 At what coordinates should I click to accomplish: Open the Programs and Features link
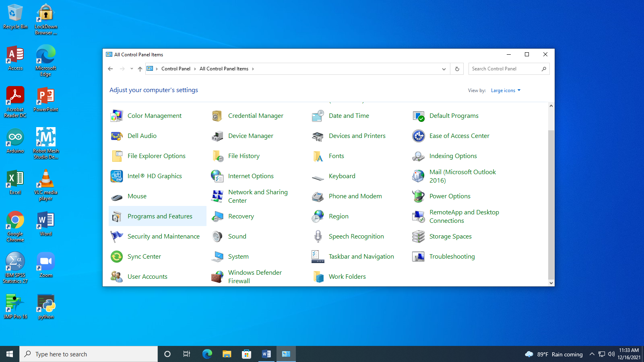(x=160, y=216)
